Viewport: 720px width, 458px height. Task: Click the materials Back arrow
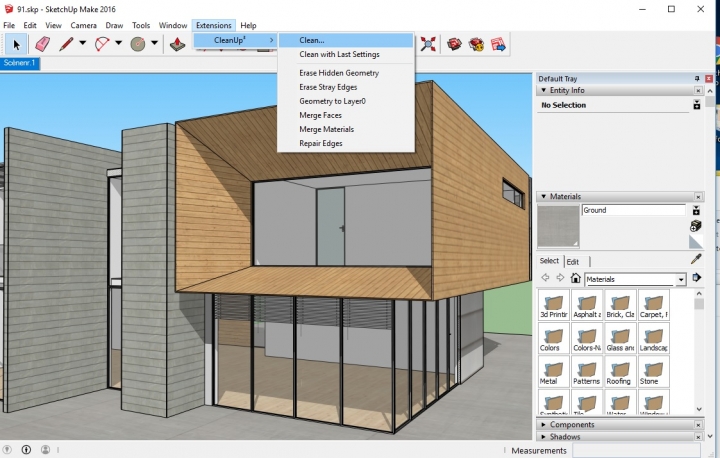[x=545, y=277]
